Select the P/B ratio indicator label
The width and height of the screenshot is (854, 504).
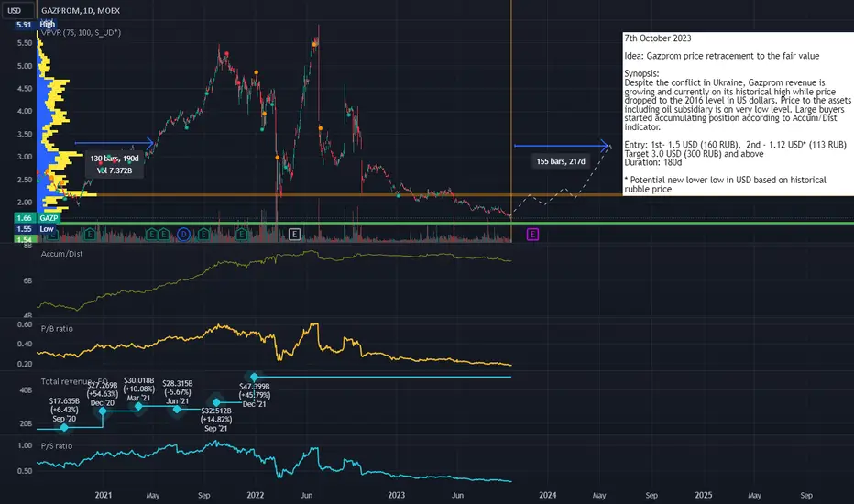(x=57, y=329)
